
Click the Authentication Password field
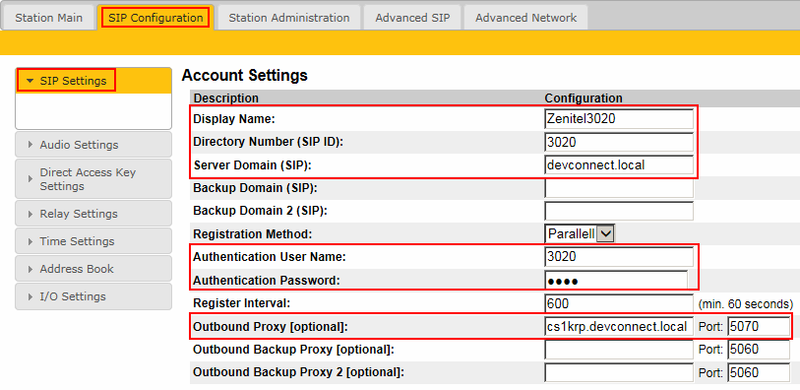pyautogui.click(x=616, y=280)
